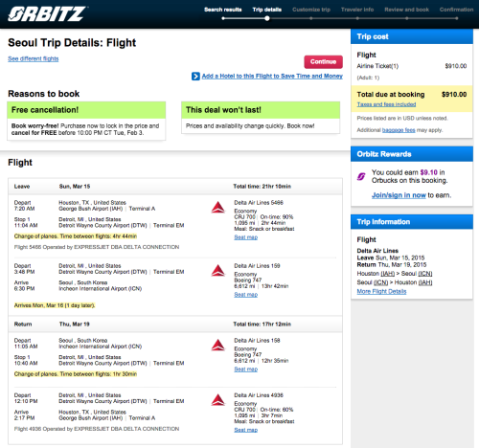Click Delta logo for flight 158
The width and height of the screenshot is (479, 448).
point(218,346)
